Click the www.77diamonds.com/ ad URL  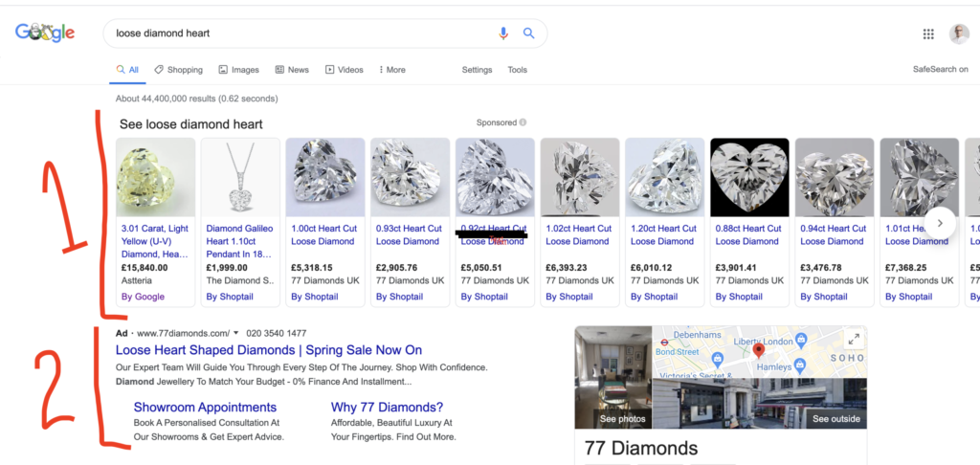pyautogui.click(x=183, y=333)
